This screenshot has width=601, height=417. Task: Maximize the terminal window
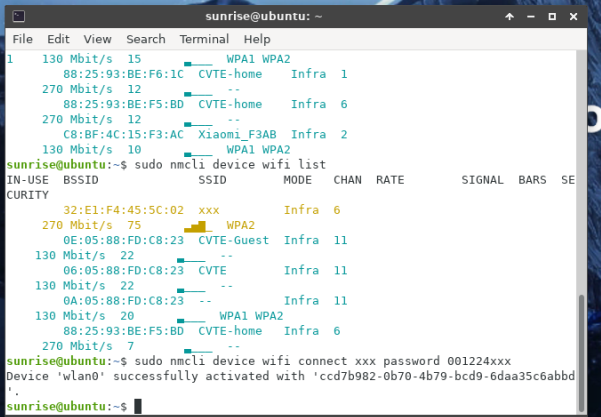click(x=552, y=16)
